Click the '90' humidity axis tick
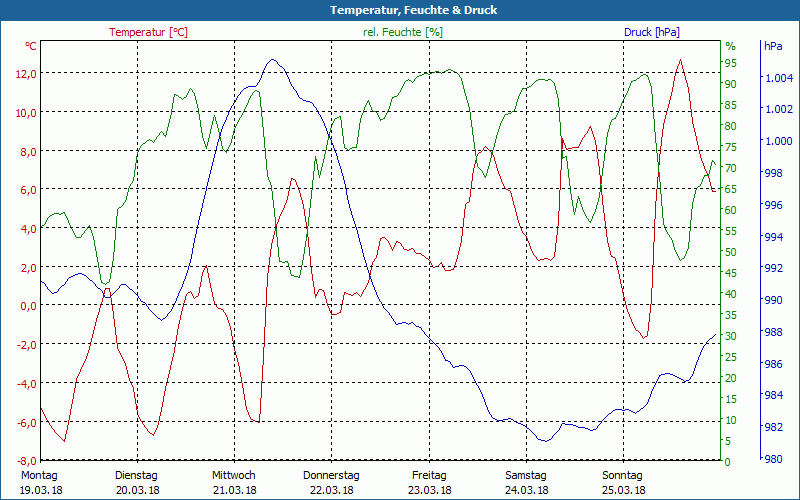 click(x=731, y=84)
